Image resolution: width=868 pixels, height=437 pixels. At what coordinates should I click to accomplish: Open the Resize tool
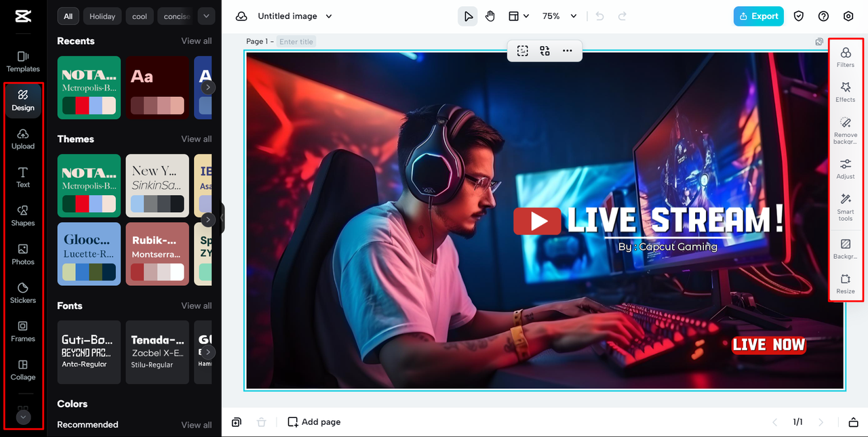(846, 283)
